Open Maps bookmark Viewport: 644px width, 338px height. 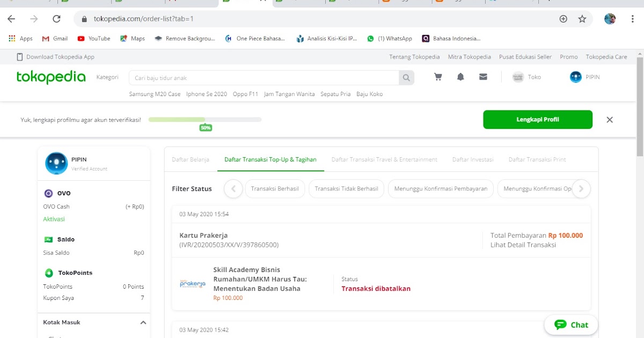pyautogui.click(x=133, y=39)
